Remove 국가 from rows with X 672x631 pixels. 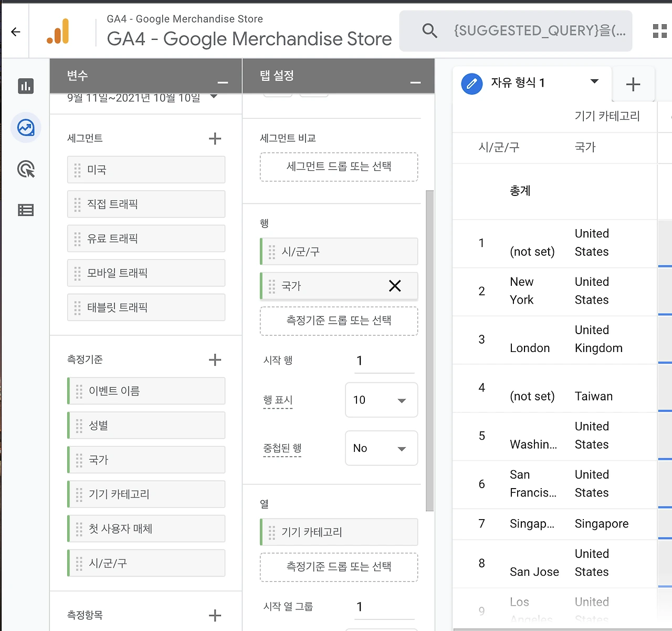tap(395, 286)
